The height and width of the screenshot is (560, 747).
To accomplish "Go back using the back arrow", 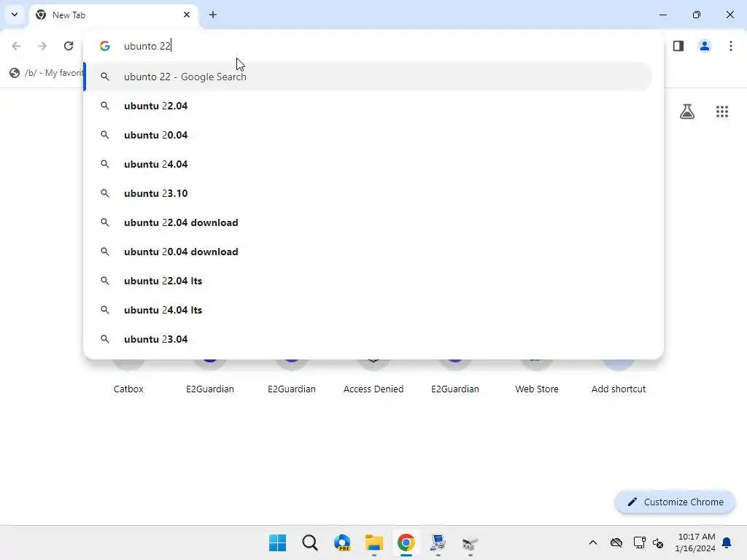I will pos(16,46).
